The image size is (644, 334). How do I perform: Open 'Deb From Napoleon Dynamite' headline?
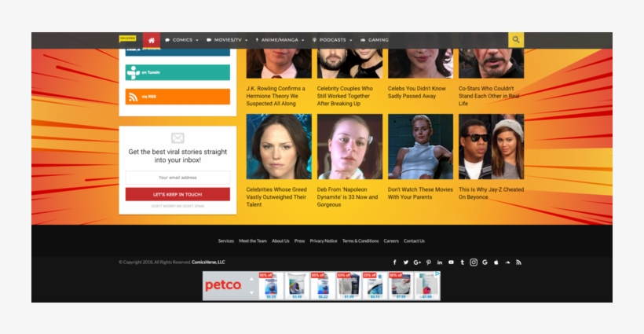click(347, 197)
